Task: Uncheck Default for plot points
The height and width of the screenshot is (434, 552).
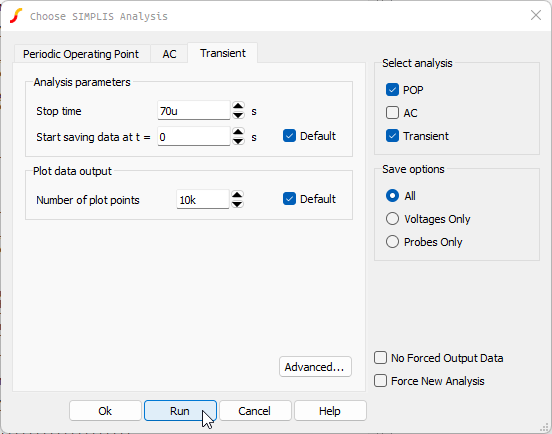Action: click(x=289, y=199)
